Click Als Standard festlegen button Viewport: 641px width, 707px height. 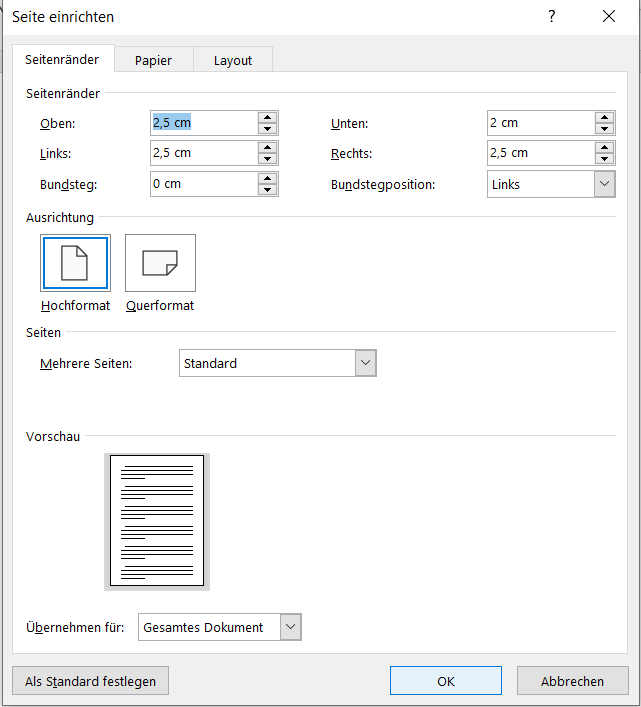click(x=91, y=681)
